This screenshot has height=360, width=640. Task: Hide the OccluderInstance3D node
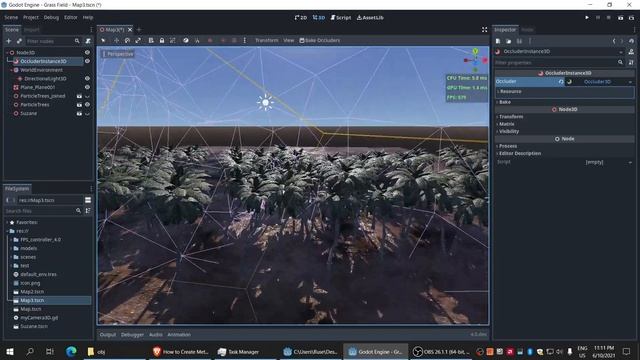click(87, 61)
